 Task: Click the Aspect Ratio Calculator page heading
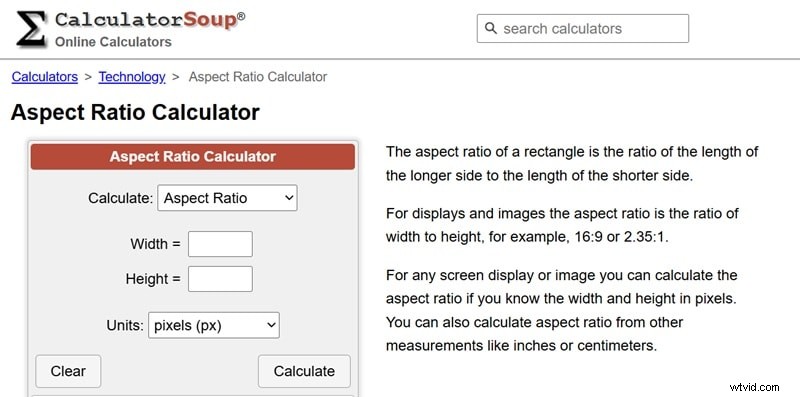point(135,112)
